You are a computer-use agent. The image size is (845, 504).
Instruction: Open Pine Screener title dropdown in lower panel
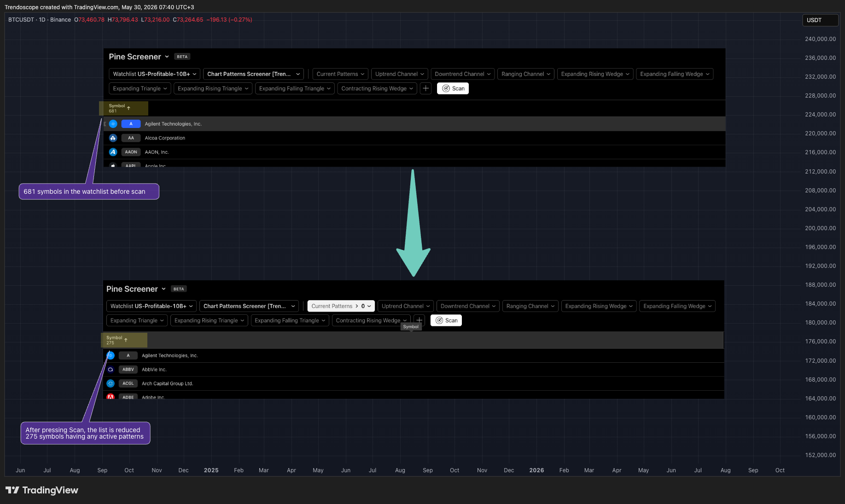click(136, 289)
